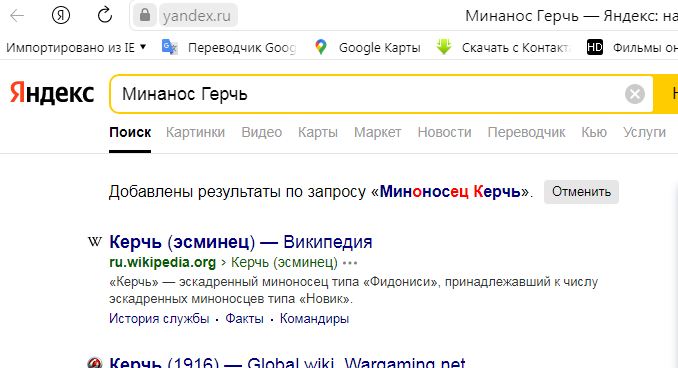The width and height of the screenshot is (678, 368).
Task: Open the Yandex home button in toolbar
Action: point(61,16)
